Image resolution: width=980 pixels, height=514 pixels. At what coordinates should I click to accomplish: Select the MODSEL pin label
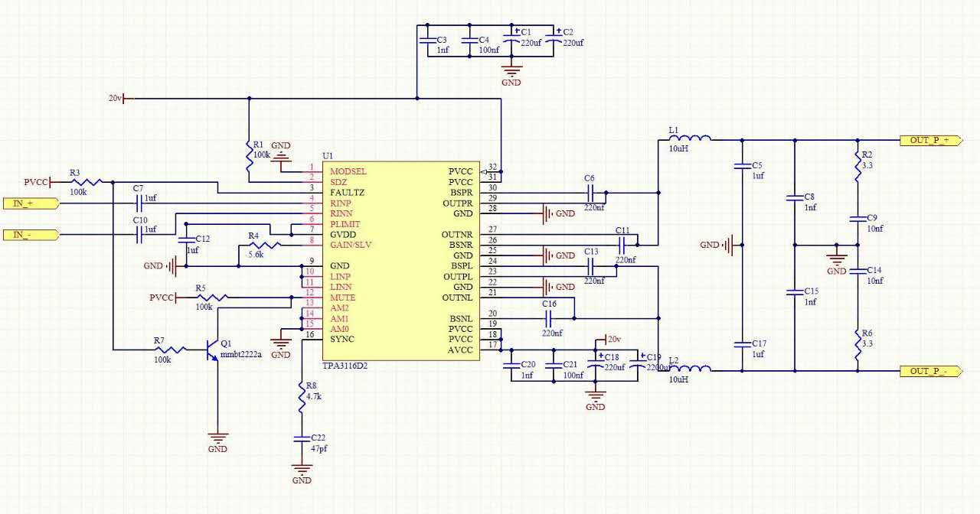[348, 171]
